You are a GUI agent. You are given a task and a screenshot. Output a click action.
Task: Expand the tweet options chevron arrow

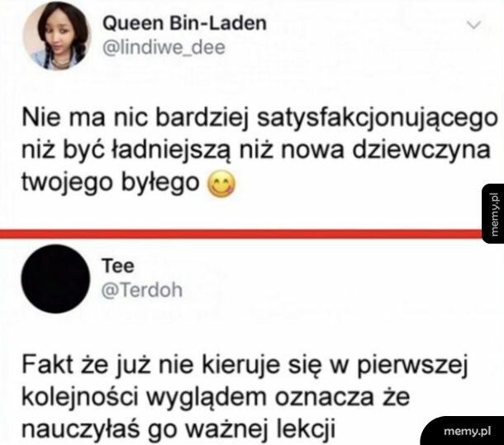pos(474,25)
